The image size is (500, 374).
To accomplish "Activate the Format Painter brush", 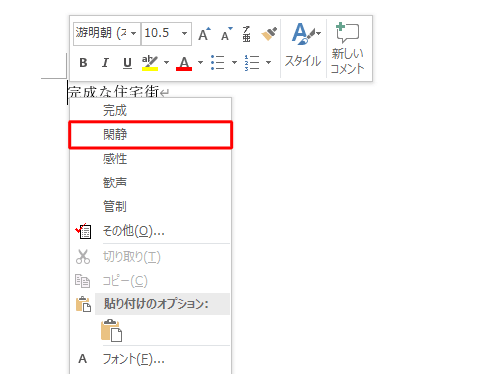I will [x=269, y=34].
